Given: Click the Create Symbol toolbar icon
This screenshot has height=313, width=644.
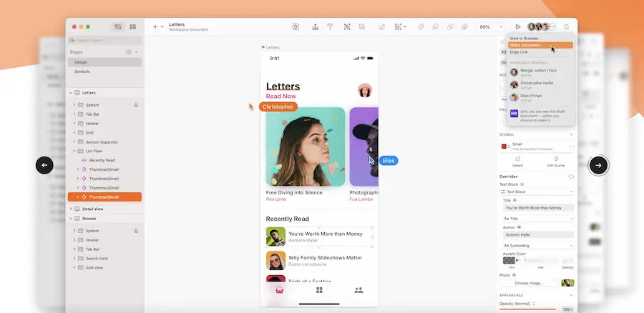Looking at the screenshot, I should point(296,26).
